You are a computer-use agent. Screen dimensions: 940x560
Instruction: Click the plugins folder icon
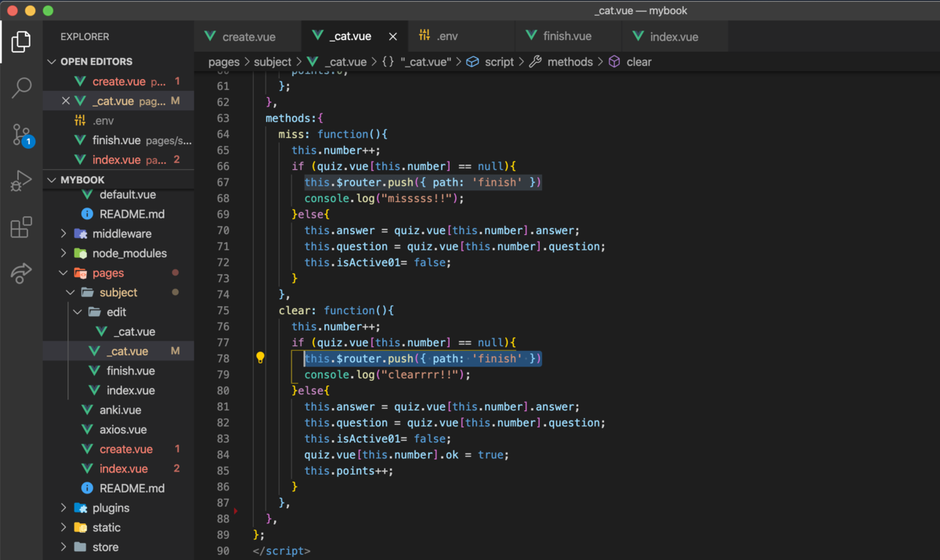pyautogui.click(x=80, y=508)
